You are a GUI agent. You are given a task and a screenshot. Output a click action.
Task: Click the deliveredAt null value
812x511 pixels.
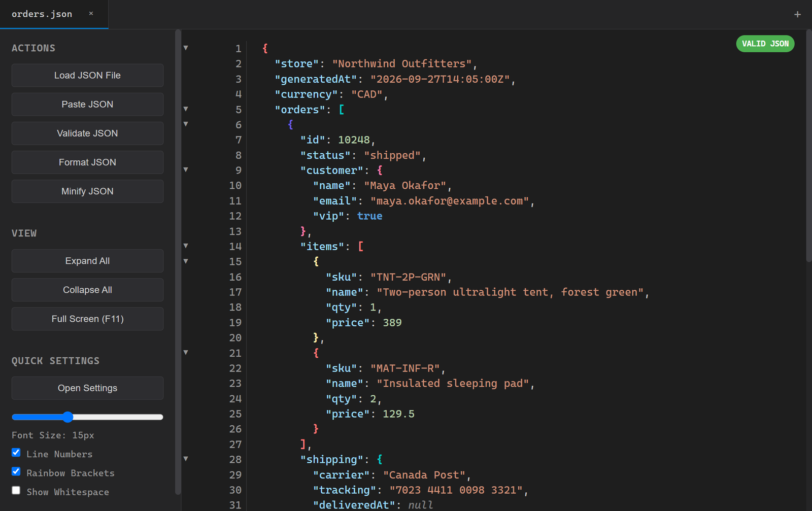(x=421, y=505)
